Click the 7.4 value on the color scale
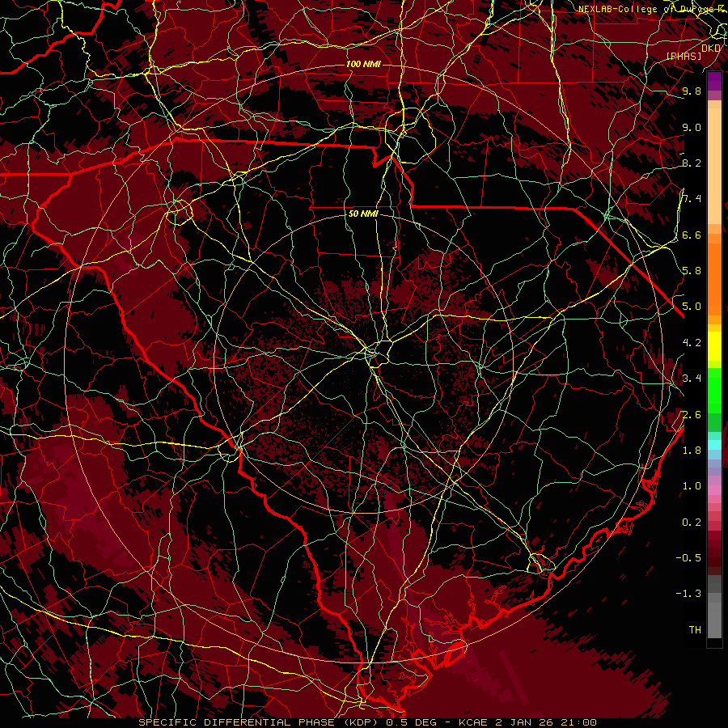Screen dimensions: 728x728 692,199
